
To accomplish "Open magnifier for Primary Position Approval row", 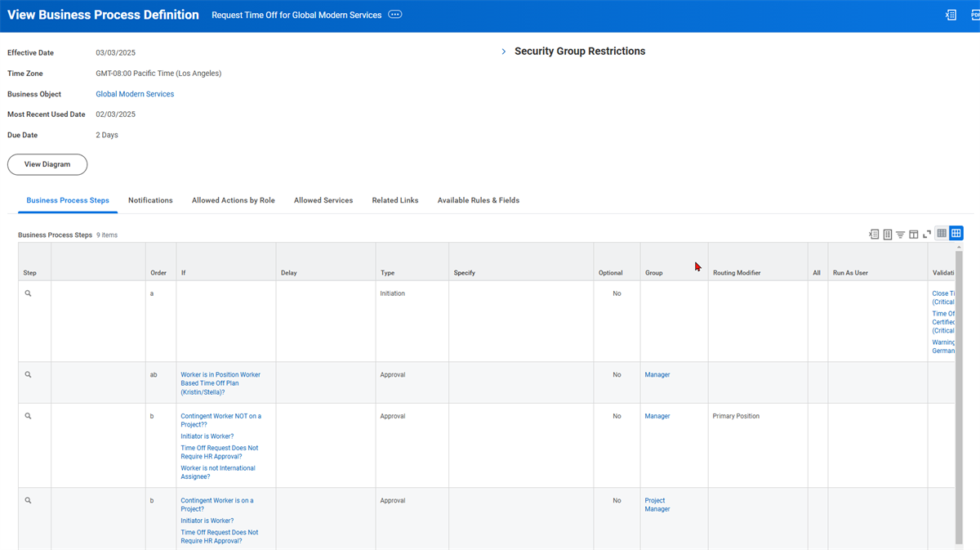I will coord(28,416).
